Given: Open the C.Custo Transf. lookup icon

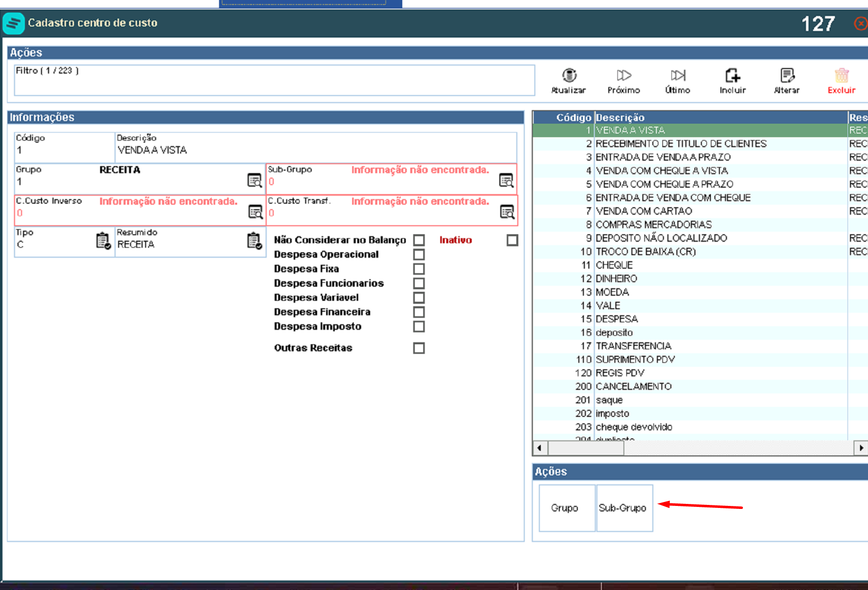Looking at the screenshot, I should pyautogui.click(x=507, y=212).
